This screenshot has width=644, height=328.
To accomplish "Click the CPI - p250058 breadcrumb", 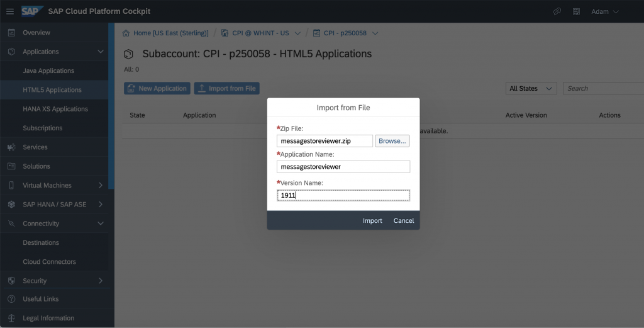I will pos(345,33).
